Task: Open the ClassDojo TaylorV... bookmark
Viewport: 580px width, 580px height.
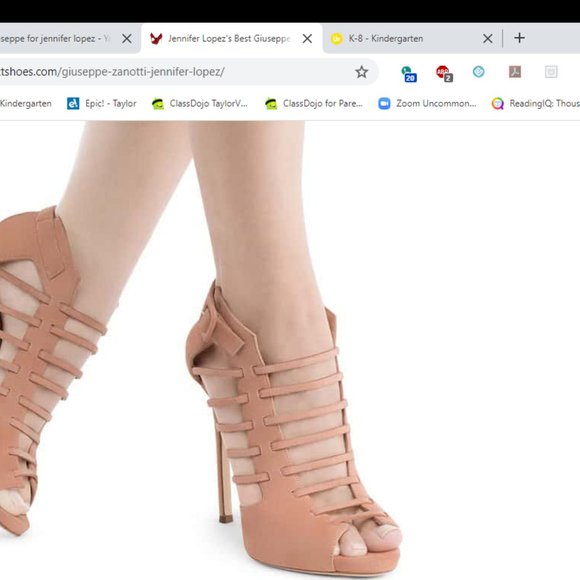Action: 200,104
